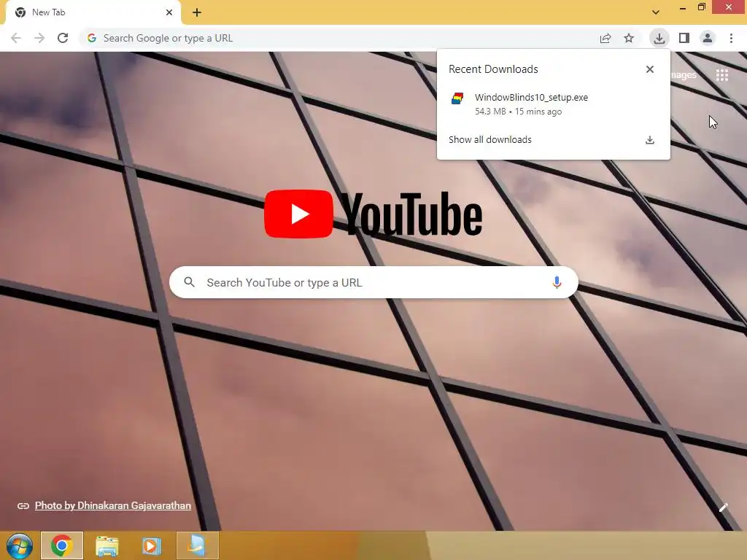Open Windows Media Player from taskbar
Image resolution: width=747 pixels, height=560 pixels.
pyautogui.click(x=152, y=545)
